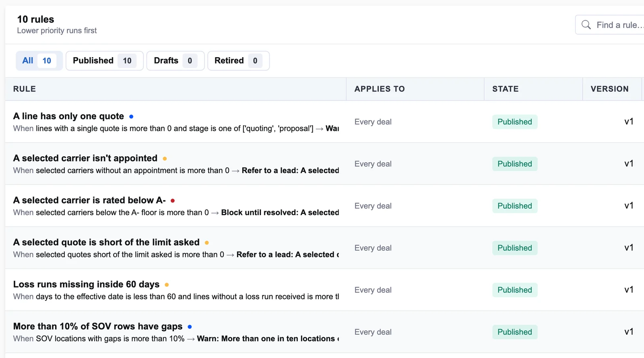The width and height of the screenshot is (644, 358).
Task: Click version v1 in 'rated below A-' row
Action: coord(629,205)
